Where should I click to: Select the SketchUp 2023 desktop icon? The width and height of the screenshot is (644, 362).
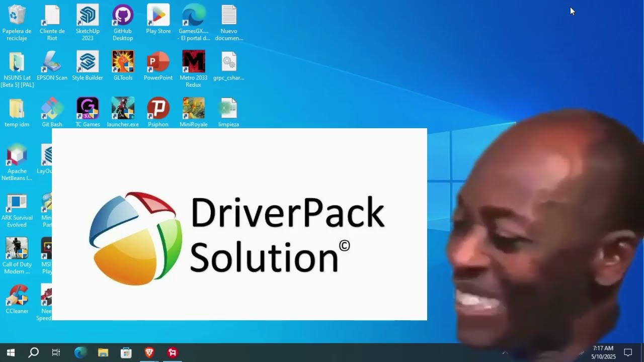click(88, 23)
